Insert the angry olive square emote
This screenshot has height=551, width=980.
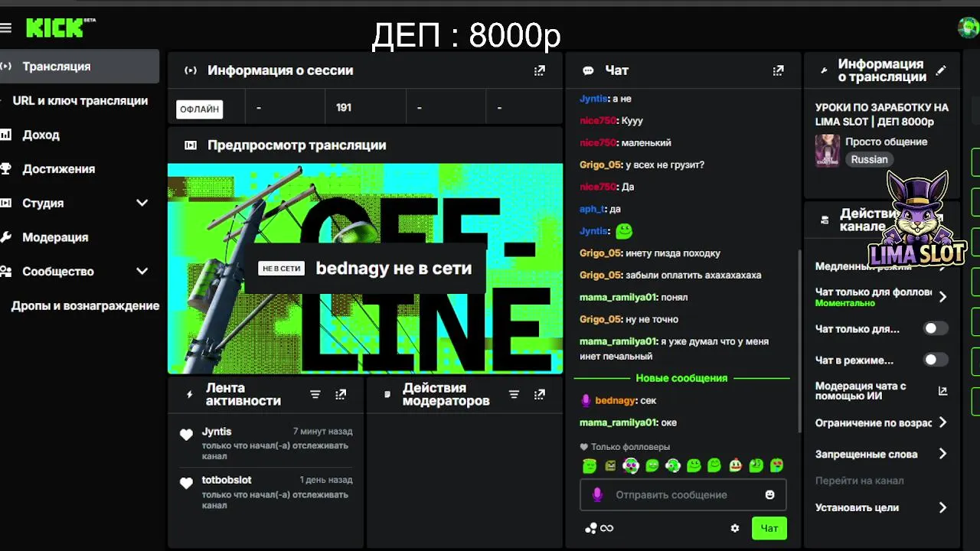pos(610,465)
